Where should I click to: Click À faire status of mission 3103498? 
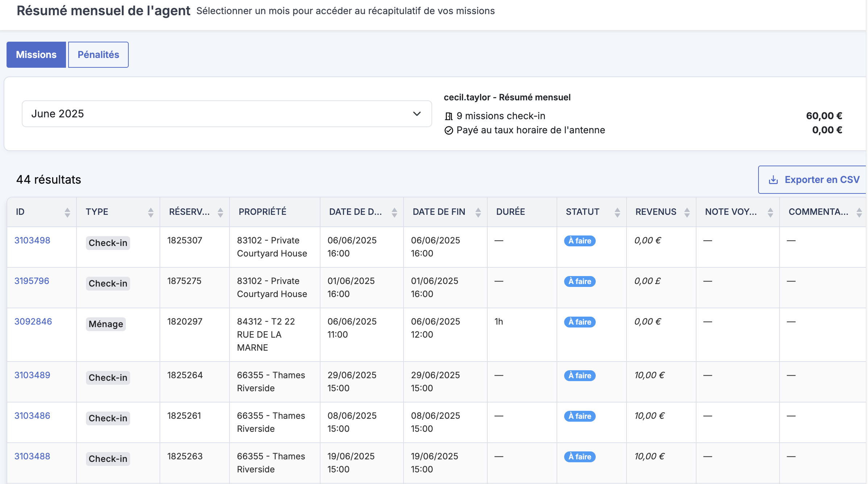tap(580, 241)
